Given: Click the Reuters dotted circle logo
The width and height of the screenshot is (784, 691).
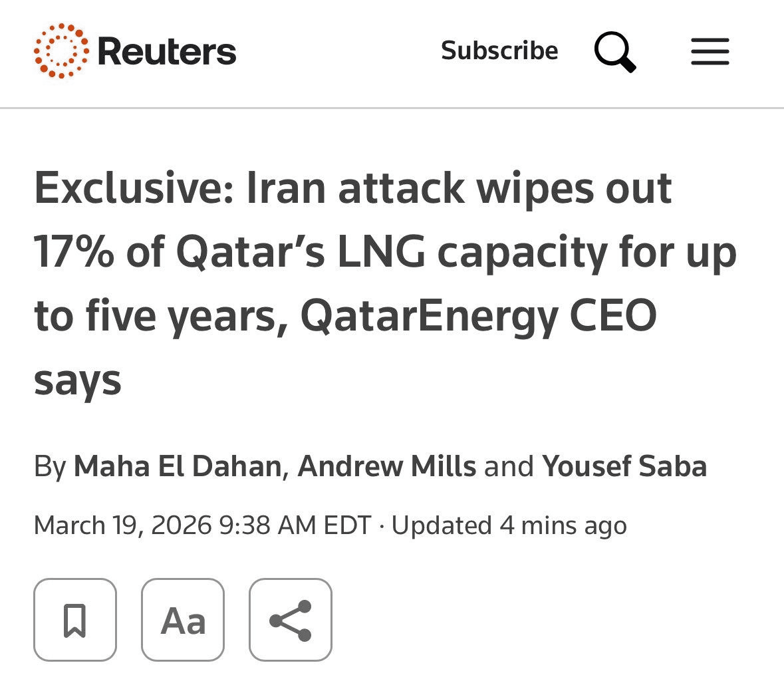Looking at the screenshot, I should click(x=61, y=51).
